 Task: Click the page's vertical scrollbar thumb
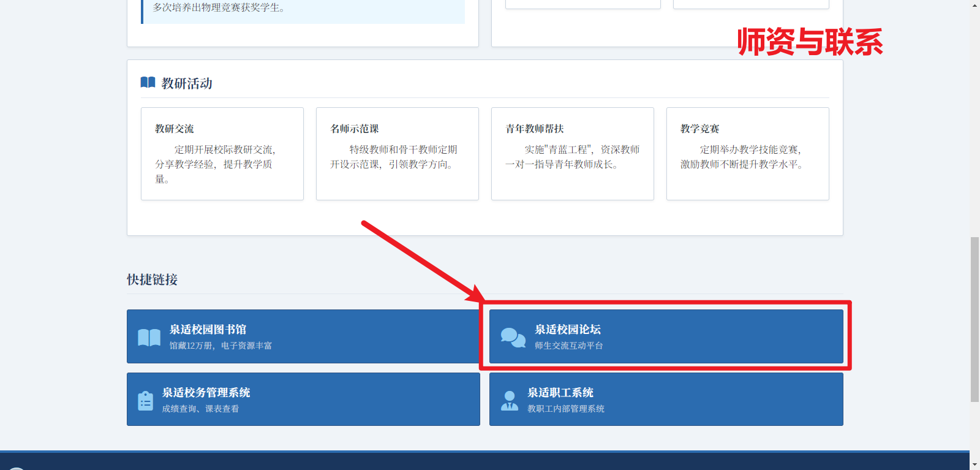(x=974, y=319)
